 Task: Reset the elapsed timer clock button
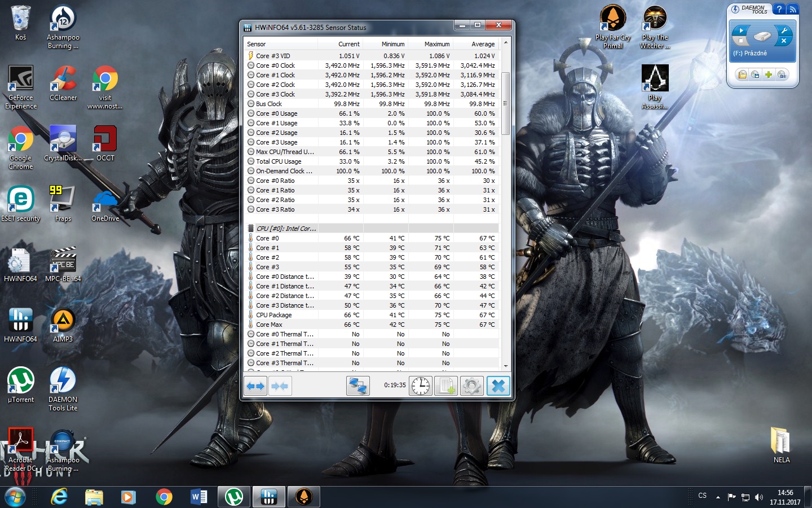421,386
